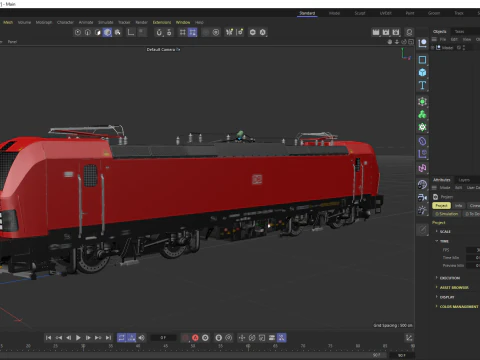Open Edit Render Settings icon
The image size is (480, 360).
click(396, 32)
